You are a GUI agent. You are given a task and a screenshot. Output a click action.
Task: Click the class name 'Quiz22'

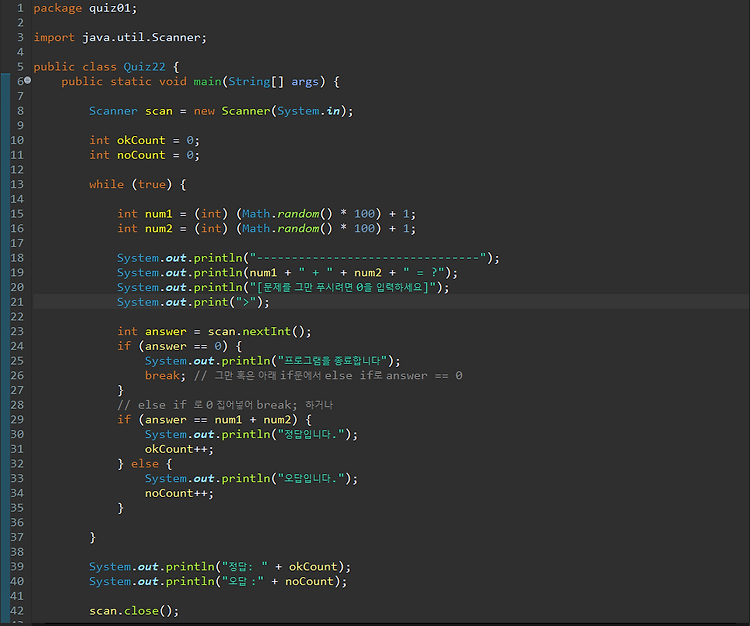pyautogui.click(x=144, y=67)
